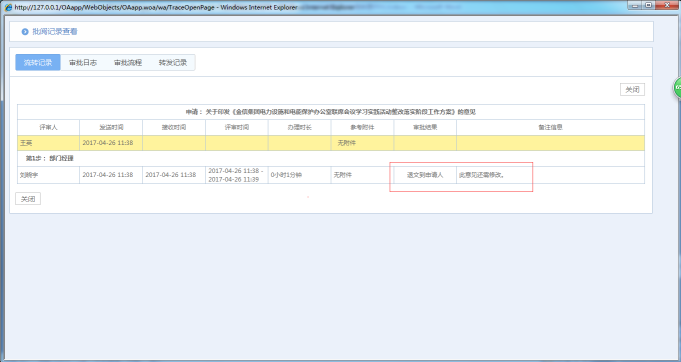Image resolution: width=681 pixels, height=362 pixels.
Task: Click the Internet Explorer icon in title bar
Action: pos(8,7)
